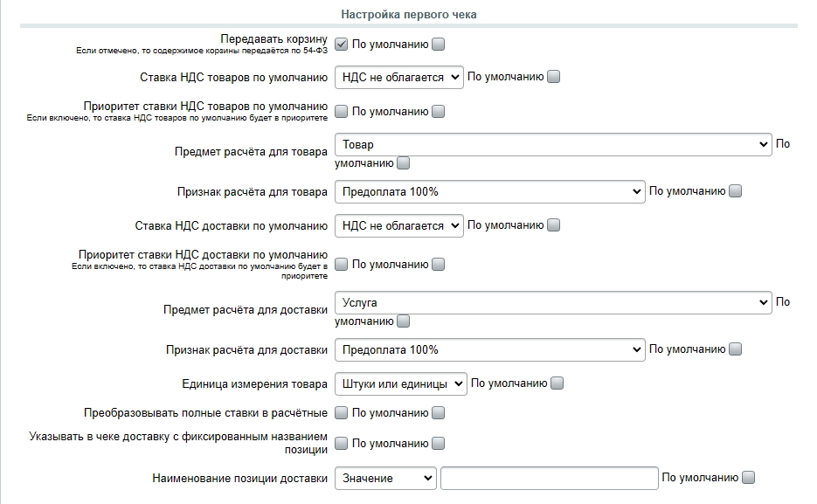Tick "По умолчанию" for Предмет расчёта для доставки
The height and width of the screenshot is (504, 817).
(403, 321)
